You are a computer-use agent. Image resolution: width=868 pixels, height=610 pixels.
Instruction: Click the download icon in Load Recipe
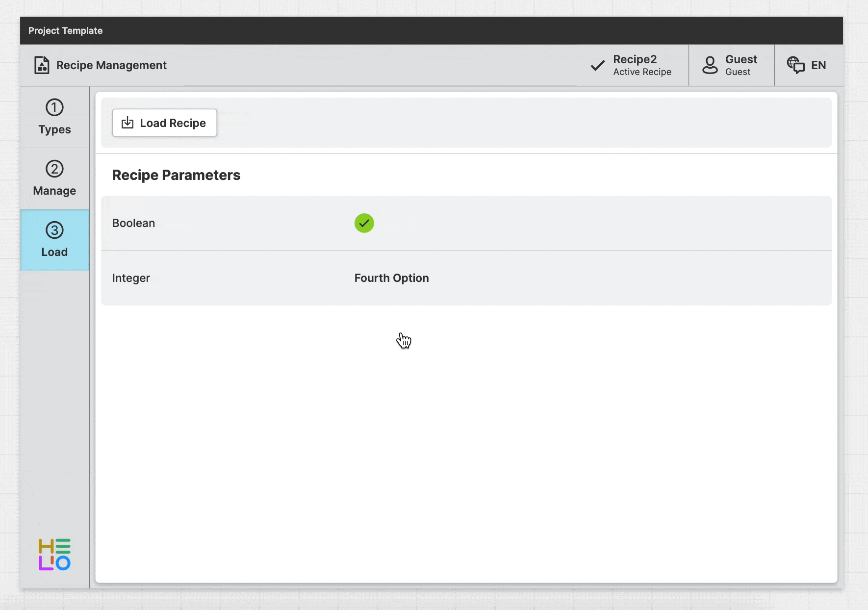(x=128, y=123)
